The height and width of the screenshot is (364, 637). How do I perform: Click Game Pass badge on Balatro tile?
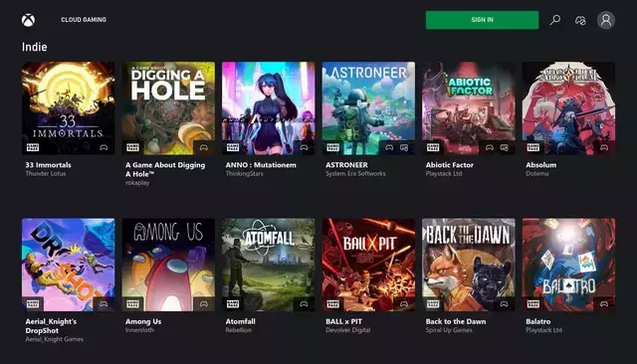[x=533, y=304]
